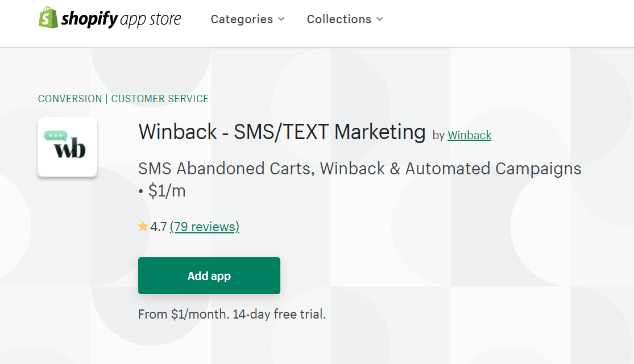Click the 4.7 rating value

click(x=159, y=227)
